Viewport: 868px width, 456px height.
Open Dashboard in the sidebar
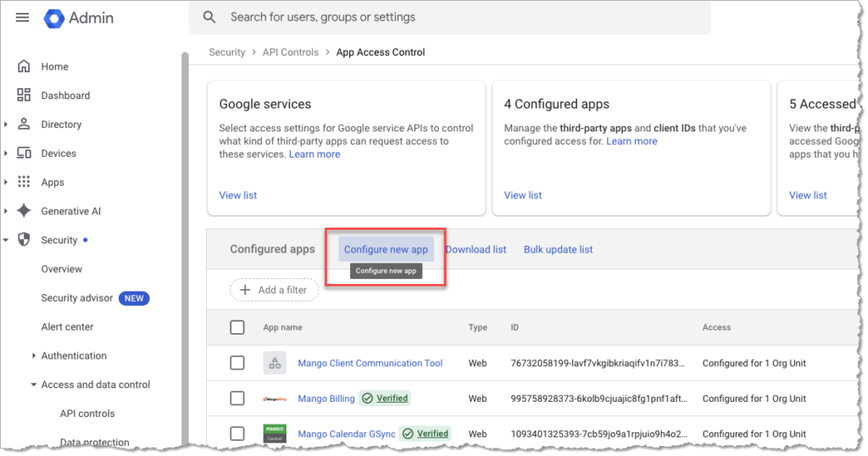[x=65, y=95]
